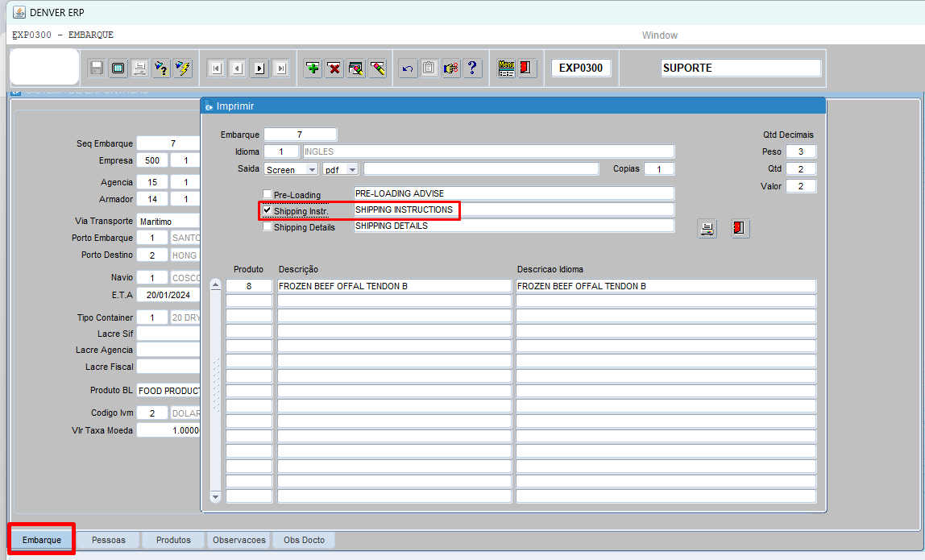Click Produto cell with value 8
This screenshot has height=560, width=925.
(x=249, y=286)
